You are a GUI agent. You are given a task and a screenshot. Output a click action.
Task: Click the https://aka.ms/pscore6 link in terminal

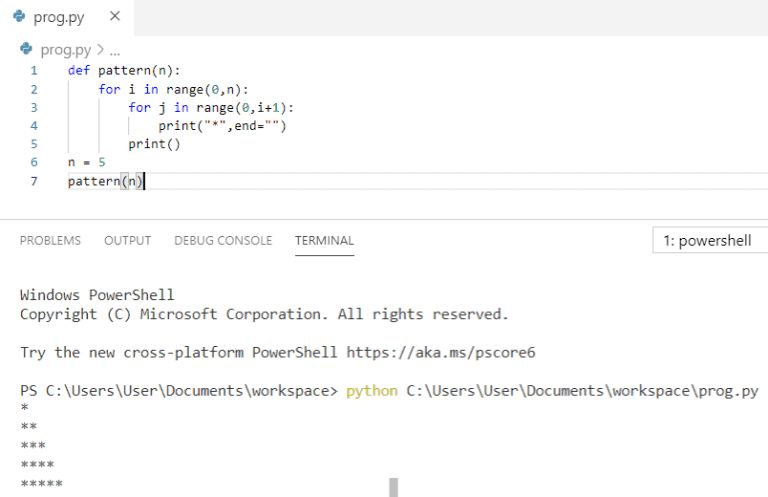click(x=441, y=353)
